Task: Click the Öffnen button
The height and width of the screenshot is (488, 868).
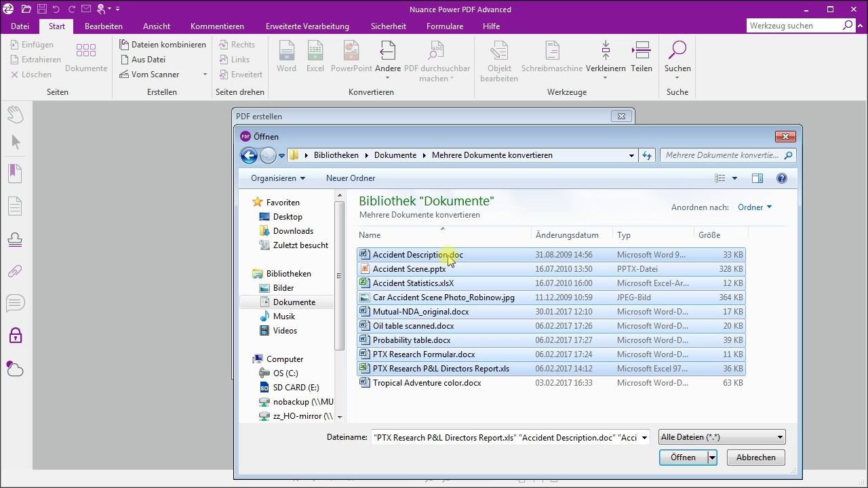Action: [683, 457]
